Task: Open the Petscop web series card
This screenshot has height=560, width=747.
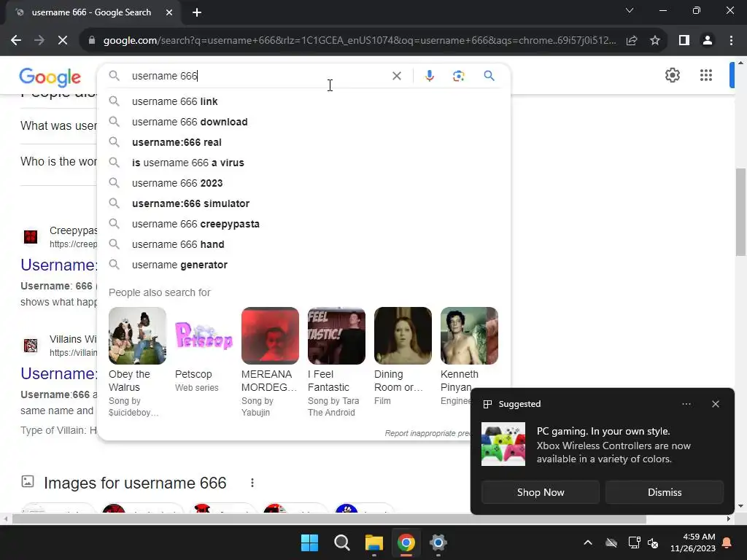Action: [204, 350]
